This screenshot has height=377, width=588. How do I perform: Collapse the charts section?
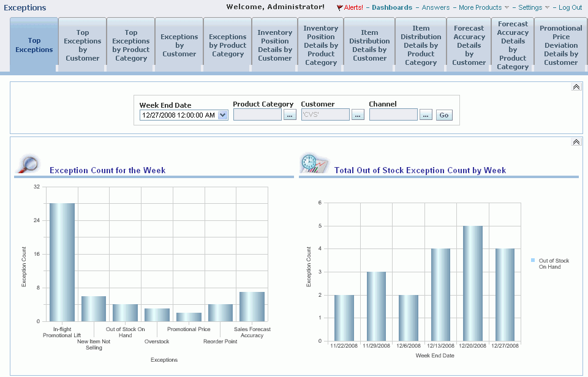[576, 142]
